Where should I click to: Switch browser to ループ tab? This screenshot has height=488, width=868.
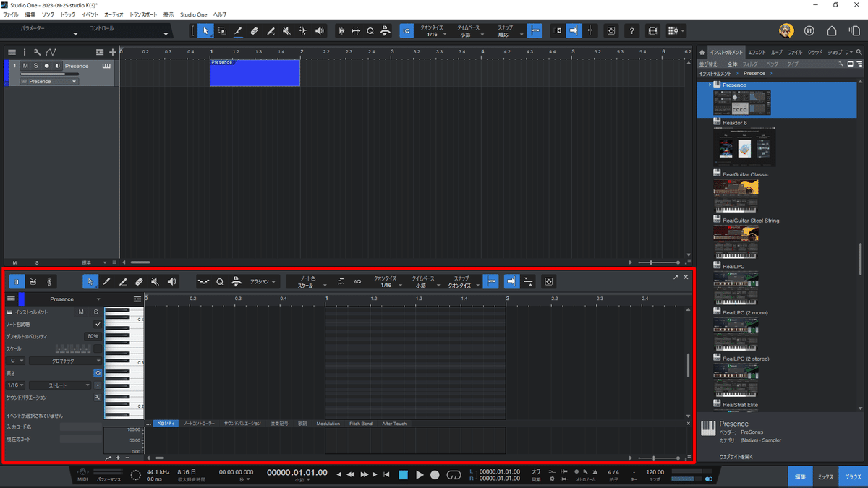(777, 52)
